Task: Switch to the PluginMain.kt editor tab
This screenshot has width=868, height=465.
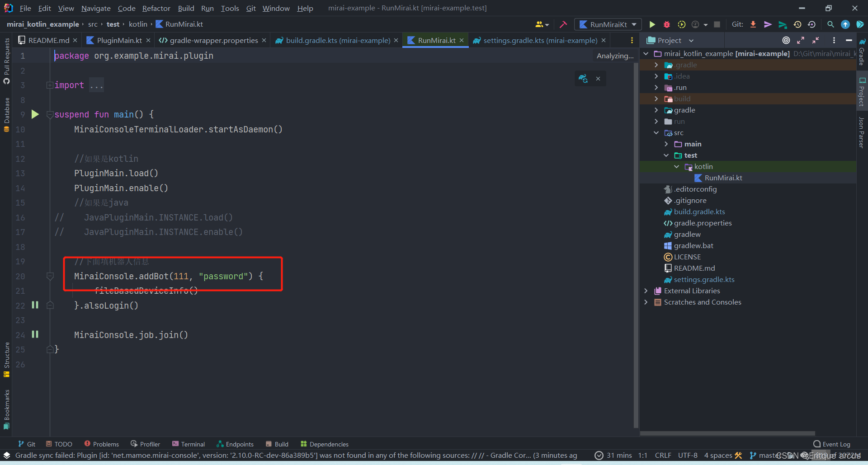Action: pos(118,40)
